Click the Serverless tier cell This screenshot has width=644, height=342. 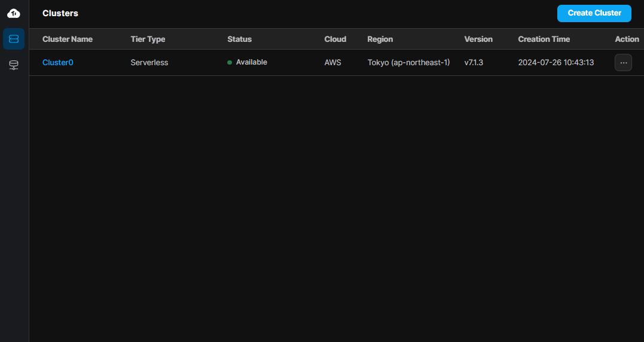click(x=149, y=62)
